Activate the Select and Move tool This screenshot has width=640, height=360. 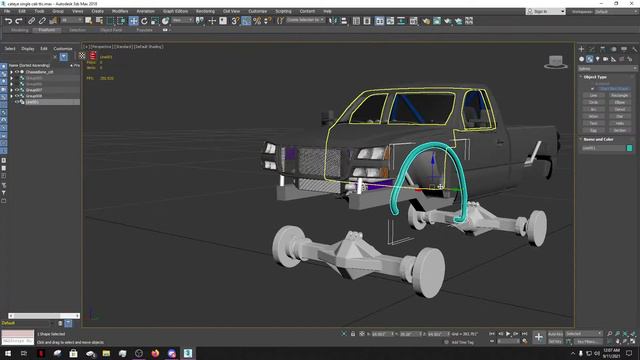coord(133,21)
